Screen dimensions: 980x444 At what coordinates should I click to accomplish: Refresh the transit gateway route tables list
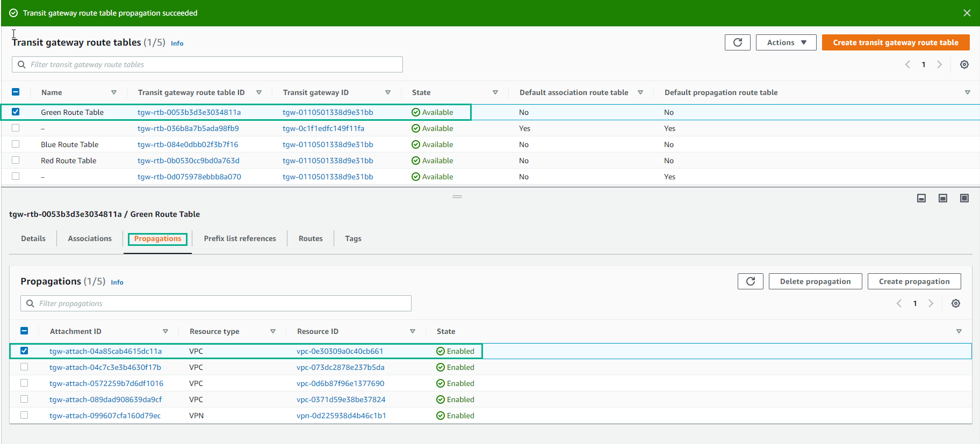point(737,42)
